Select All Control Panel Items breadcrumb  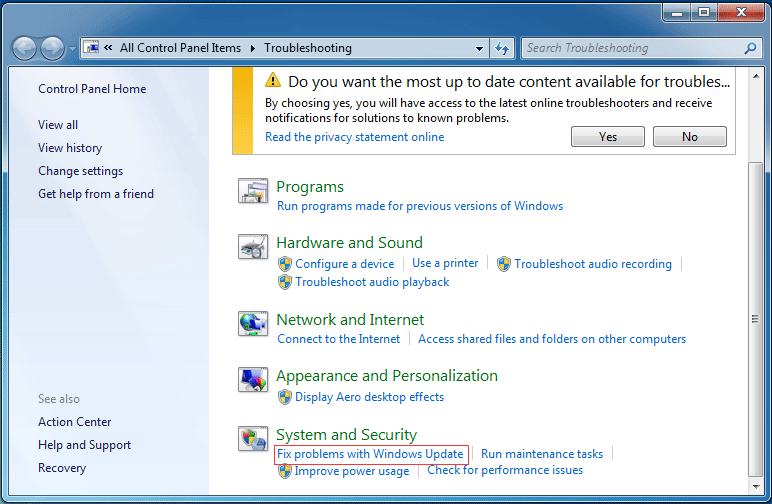click(x=180, y=48)
